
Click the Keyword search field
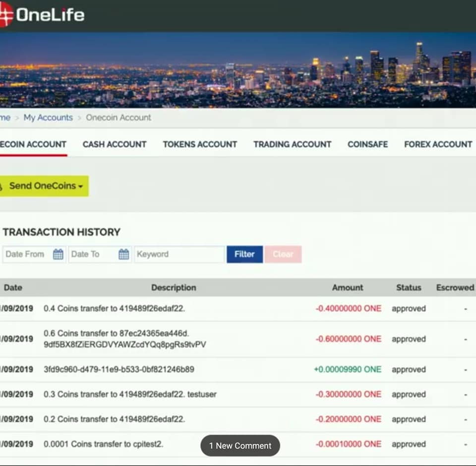coord(179,254)
